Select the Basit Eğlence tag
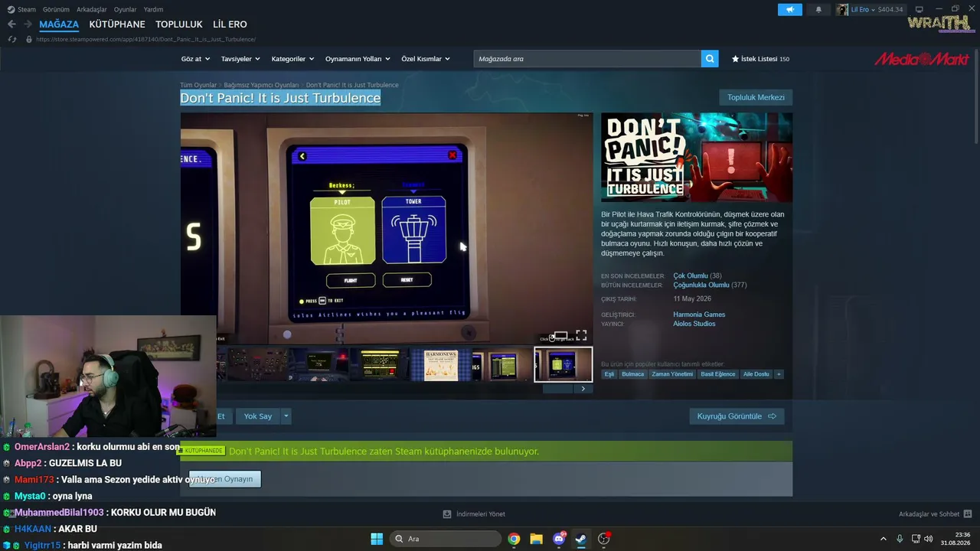Image resolution: width=980 pixels, height=551 pixels. tap(718, 374)
